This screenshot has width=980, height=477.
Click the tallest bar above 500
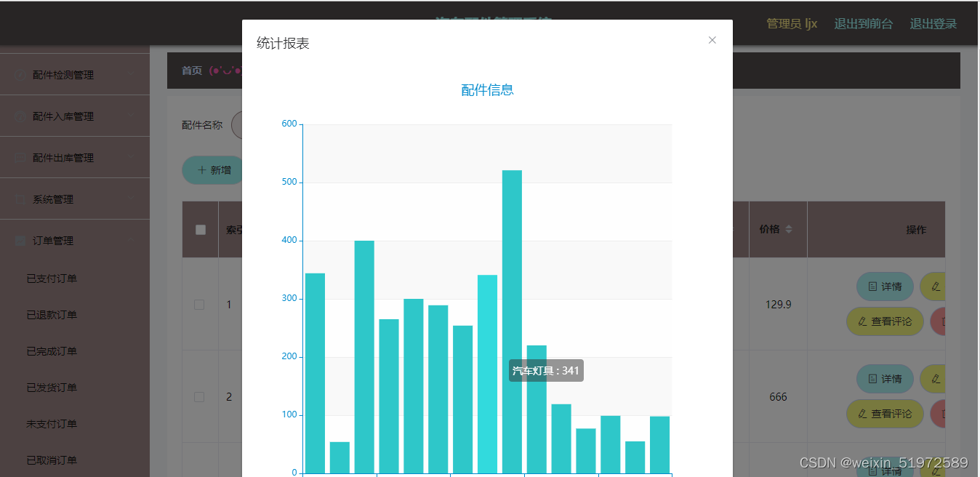pyautogui.click(x=512, y=321)
